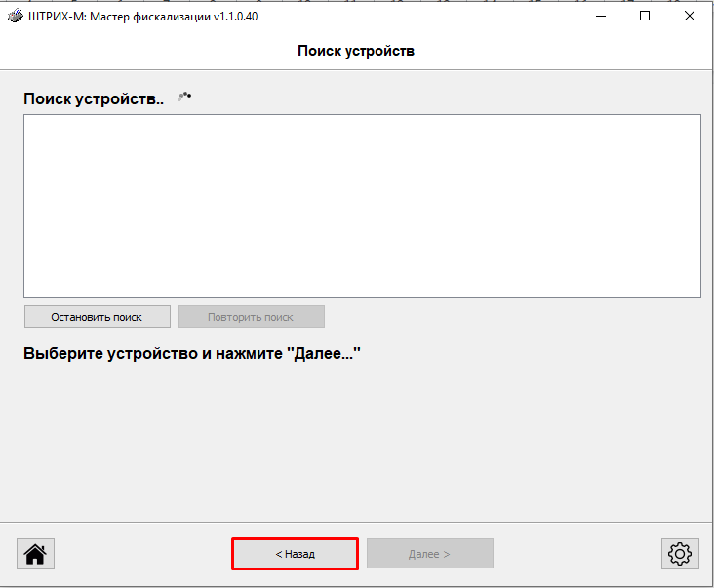714x588 pixels.
Task: Click the centered Поиск устройств page heading
Action: click(356, 51)
